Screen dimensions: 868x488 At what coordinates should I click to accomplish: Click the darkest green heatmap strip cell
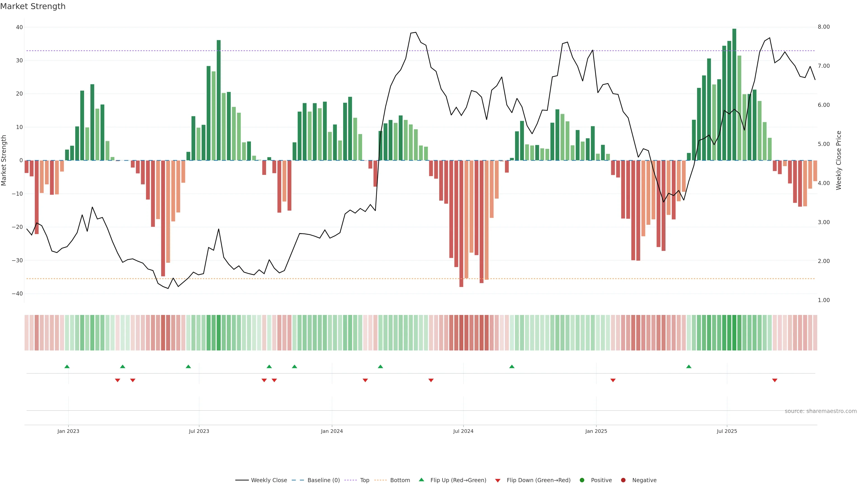point(734,333)
